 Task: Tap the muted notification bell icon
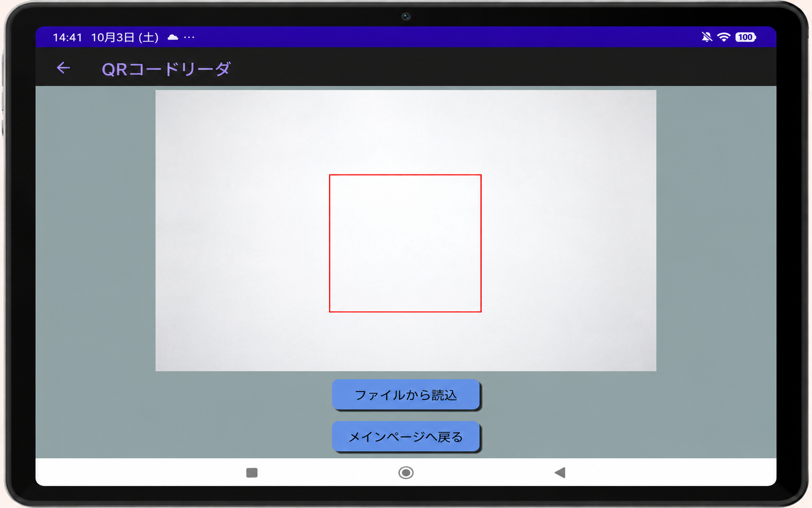707,37
